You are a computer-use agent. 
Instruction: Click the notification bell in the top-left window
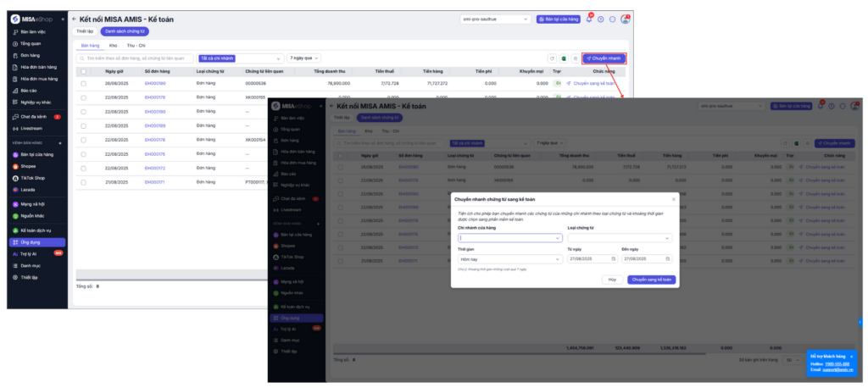click(x=590, y=19)
